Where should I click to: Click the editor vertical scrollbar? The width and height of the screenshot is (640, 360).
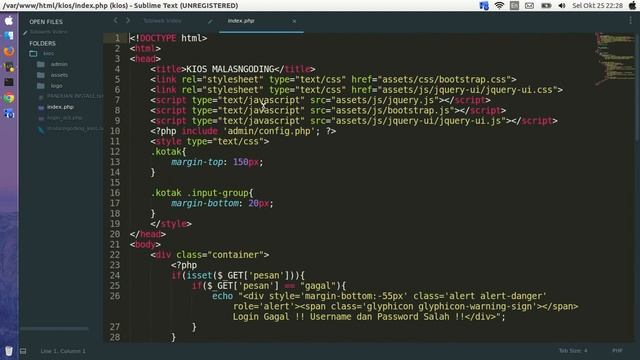click(x=638, y=88)
